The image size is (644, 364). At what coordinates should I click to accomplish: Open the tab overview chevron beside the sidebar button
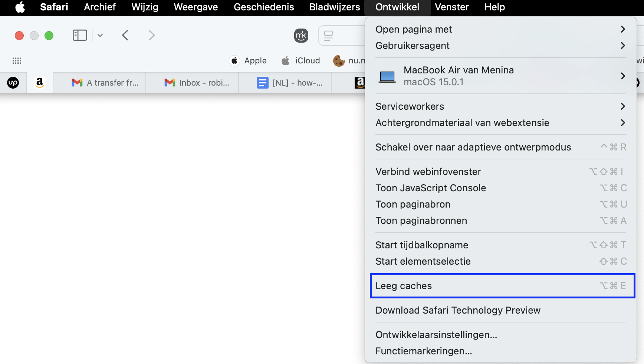99,35
